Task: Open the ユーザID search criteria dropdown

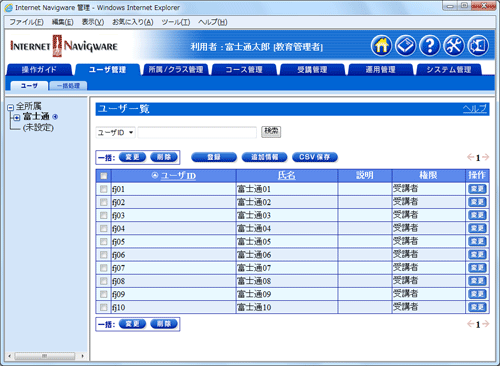Action: (x=116, y=132)
